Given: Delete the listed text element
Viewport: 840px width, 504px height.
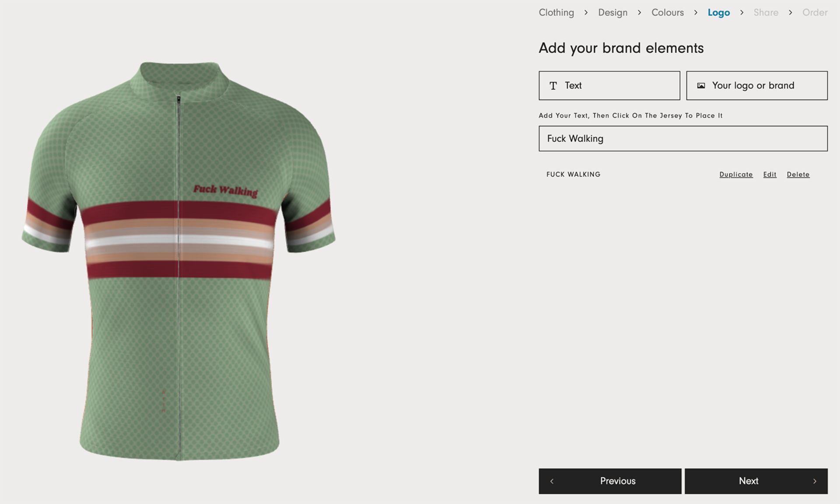Looking at the screenshot, I should (x=798, y=175).
